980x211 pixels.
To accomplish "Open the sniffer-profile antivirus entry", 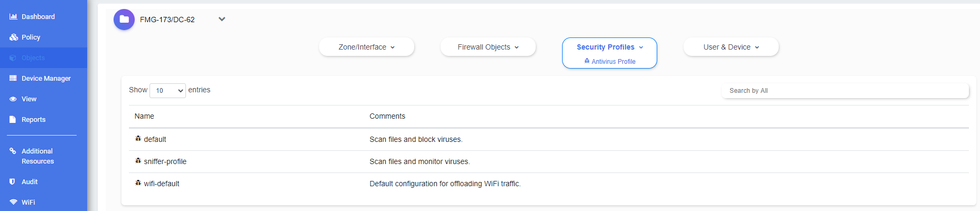I will [165, 161].
